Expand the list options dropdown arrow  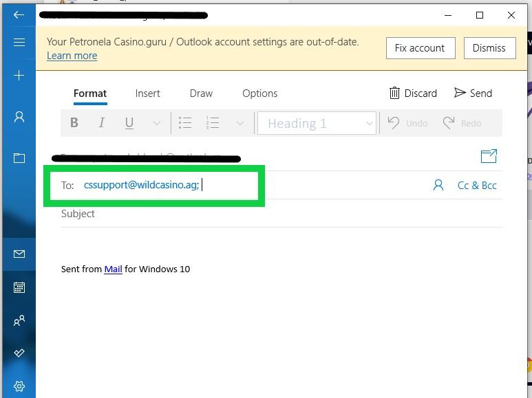(240, 124)
